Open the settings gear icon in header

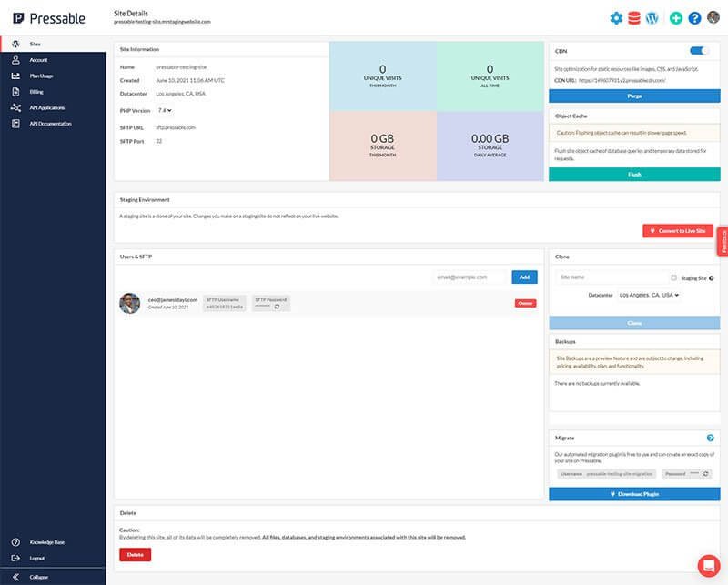point(616,18)
